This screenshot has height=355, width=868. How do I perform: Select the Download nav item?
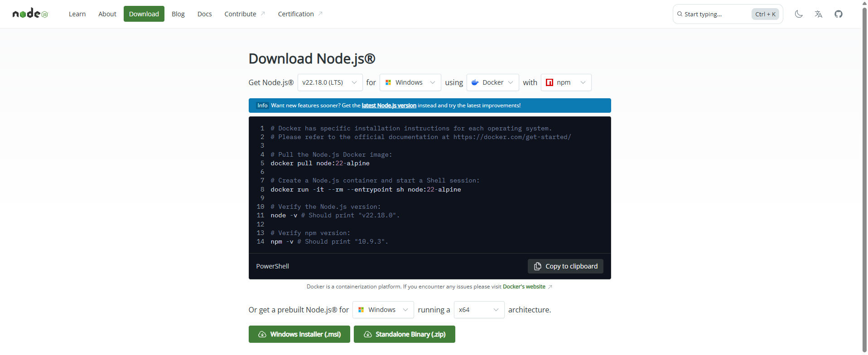tap(144, 14)
